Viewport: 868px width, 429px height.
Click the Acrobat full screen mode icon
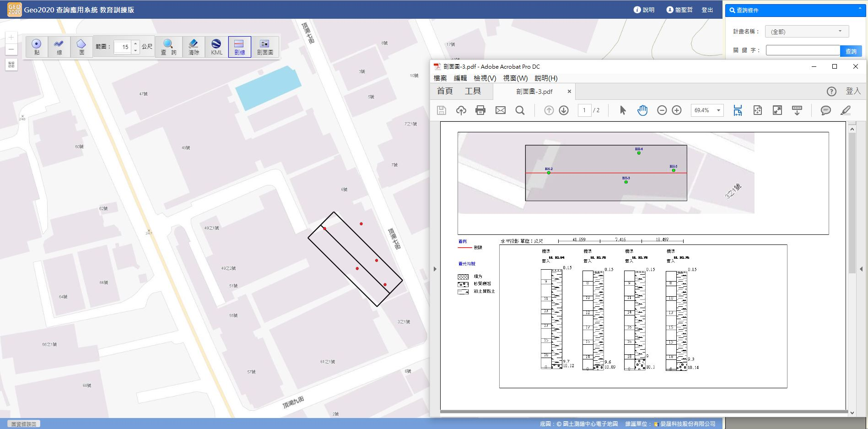(777, 110)
